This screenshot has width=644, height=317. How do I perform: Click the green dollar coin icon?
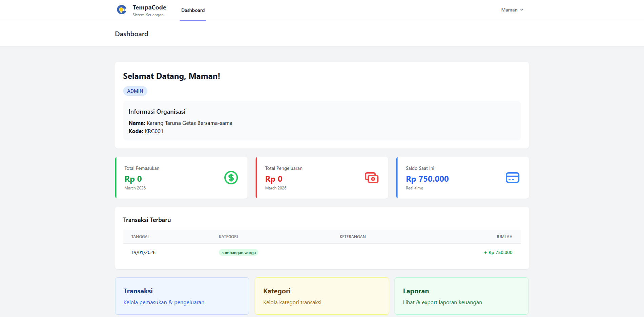(231, 178)
